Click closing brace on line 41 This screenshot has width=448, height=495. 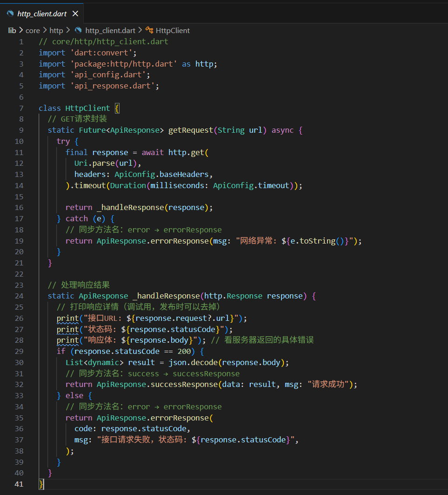pyautogui.click(x=41, y=484)
